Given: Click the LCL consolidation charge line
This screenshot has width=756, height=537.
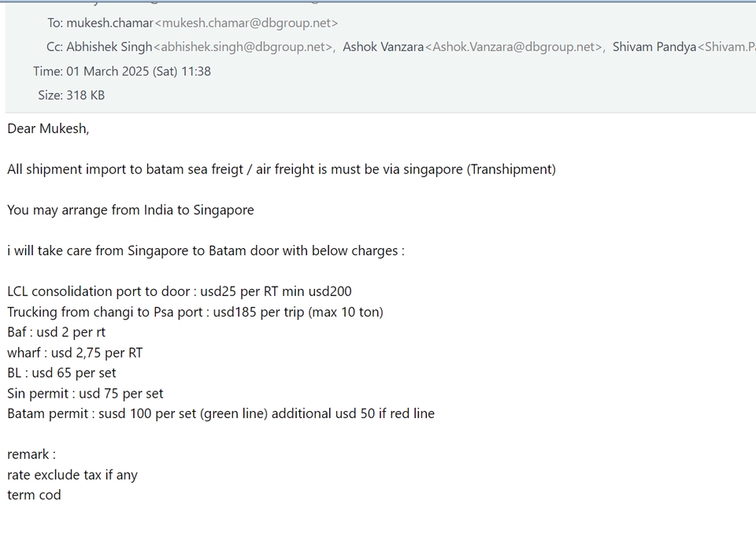Looking at the screenshot, I should pos(180,291).
